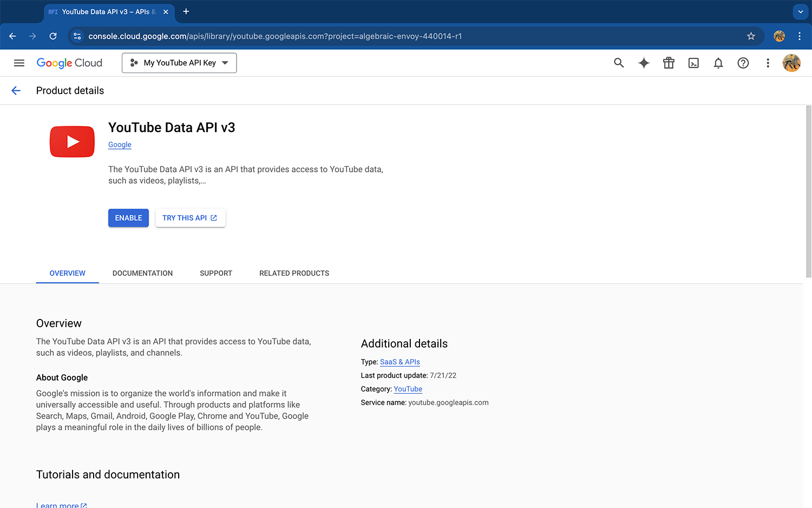Viewport: 812px width, 508px height.
Task: Select the YouTube Data API v3 browser tab
Action: pos(108,12)
